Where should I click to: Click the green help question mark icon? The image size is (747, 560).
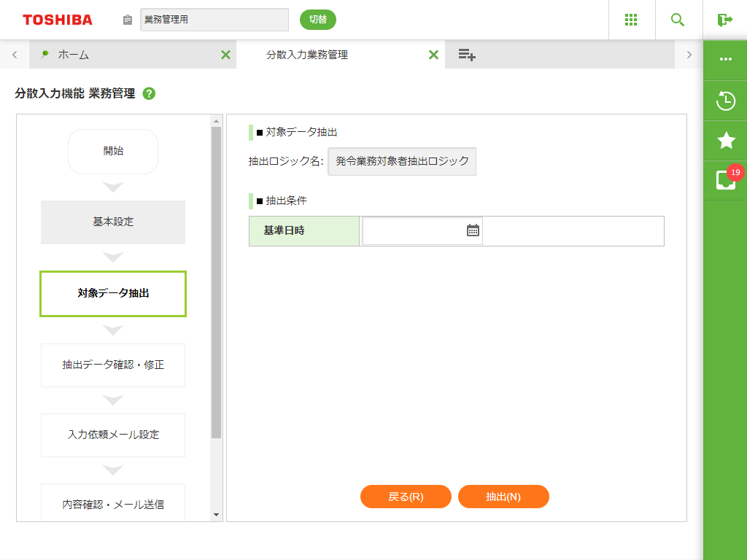149,93
